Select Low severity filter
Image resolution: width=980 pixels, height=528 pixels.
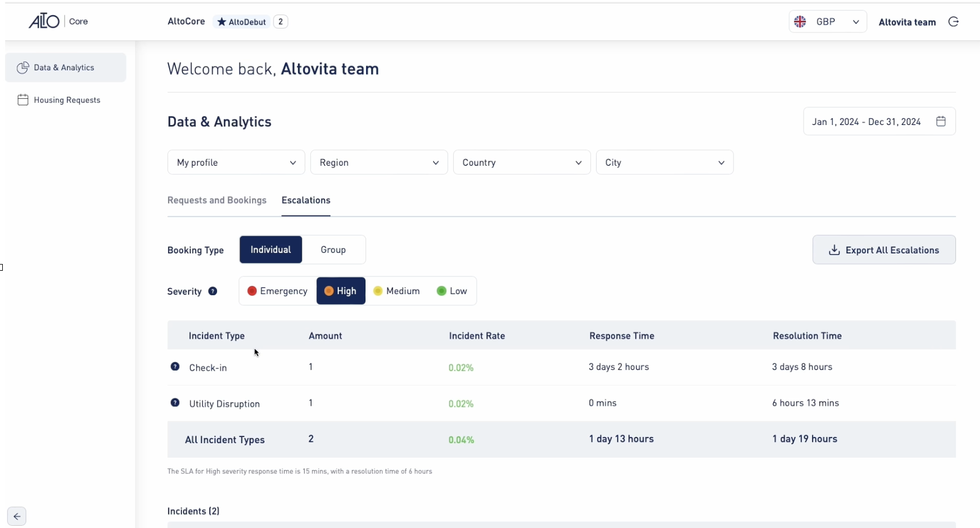tap(452, 291)
